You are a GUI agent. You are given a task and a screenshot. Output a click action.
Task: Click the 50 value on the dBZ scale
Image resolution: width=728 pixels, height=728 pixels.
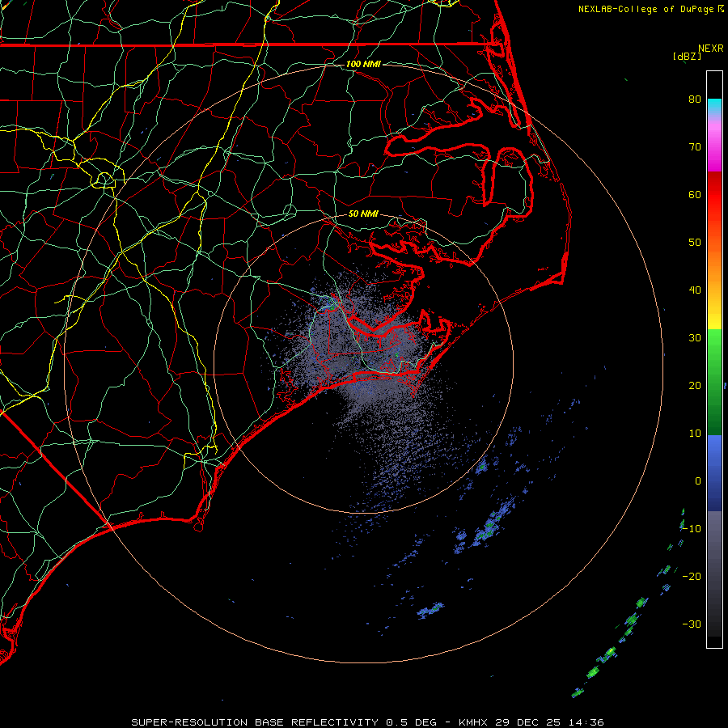point(695,243)
